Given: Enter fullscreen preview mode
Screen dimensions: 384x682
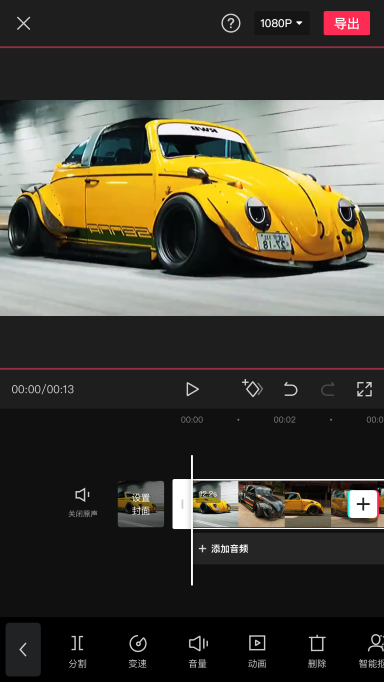Looking at the screenshot, I should (x=364, y=389).
